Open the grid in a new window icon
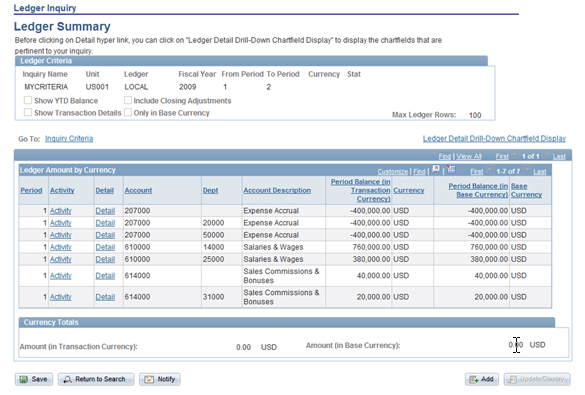585x395 pixels. (435, 170)
